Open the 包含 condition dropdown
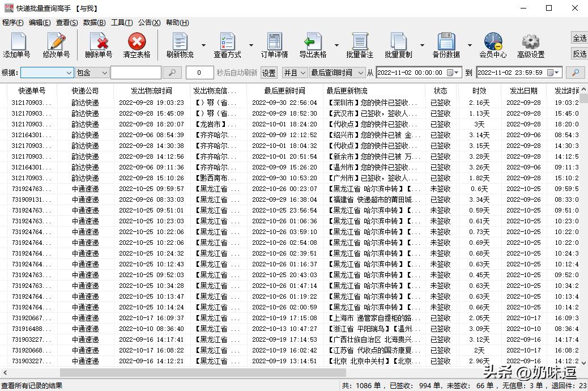The width and height of the screenshot is (588, 391). coord(92,73)
